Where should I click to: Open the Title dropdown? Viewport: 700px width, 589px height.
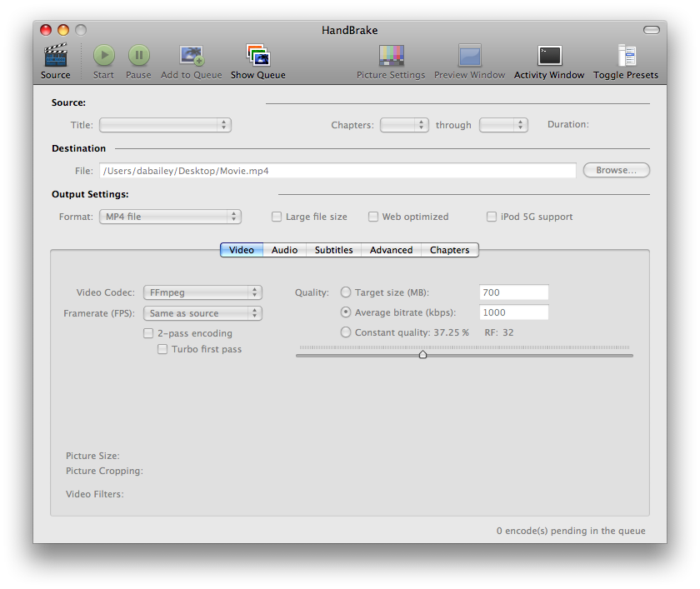coord(165,125)
